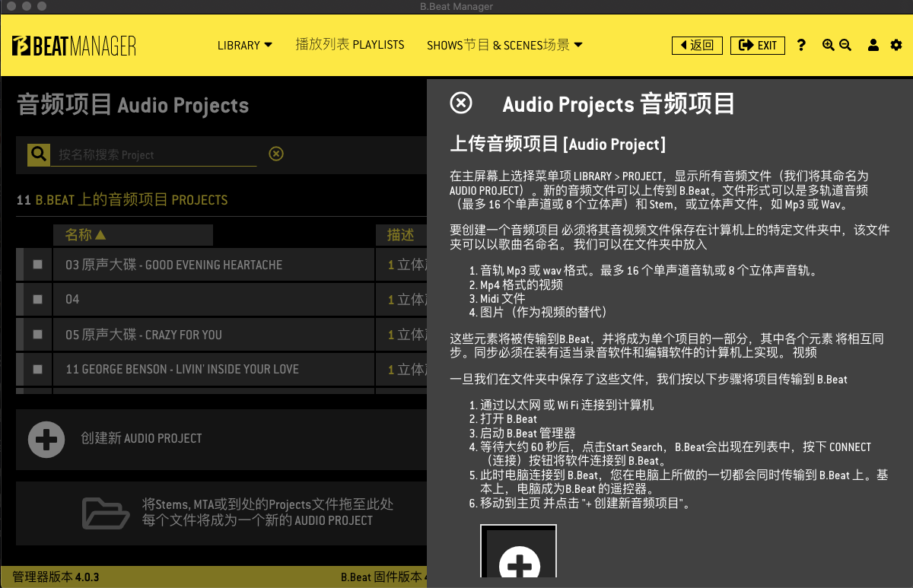Expand the SHOWS节目 & SCENES场景 dropdown
This screenshot has width=913, height=588.
click(505, 46)
